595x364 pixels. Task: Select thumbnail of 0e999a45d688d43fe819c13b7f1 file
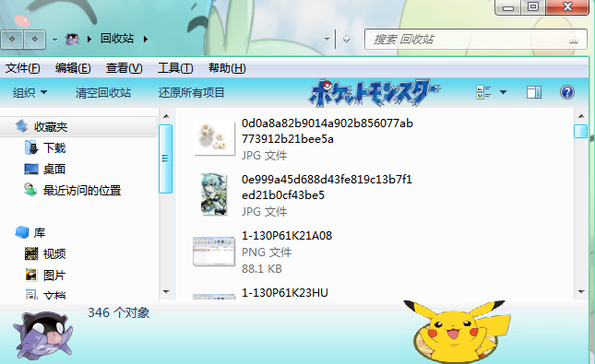pyautogui.click(x=214, y=194)
